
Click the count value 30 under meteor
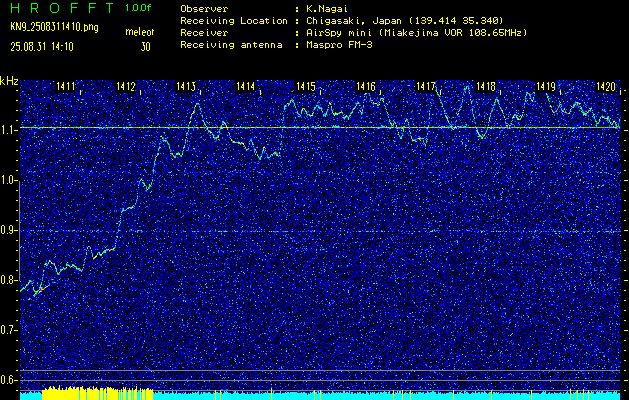tap(145, 47)
